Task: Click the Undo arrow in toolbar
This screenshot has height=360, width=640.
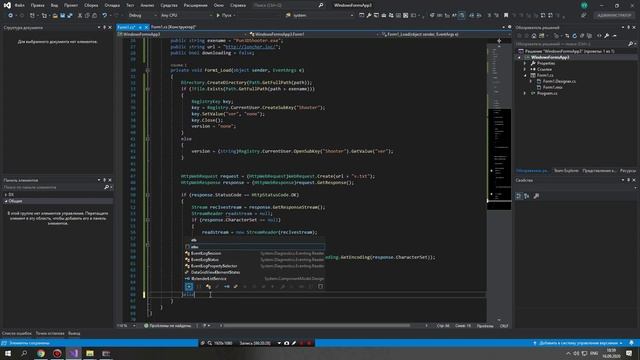Action: 104,16
